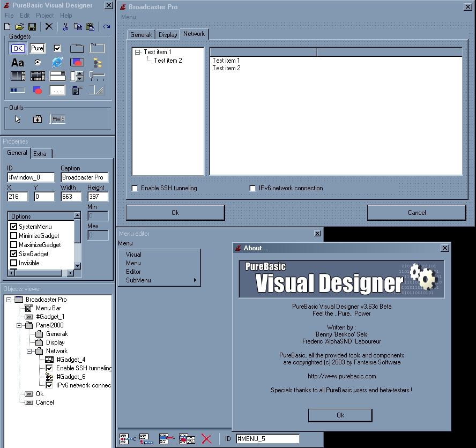Screen dimensions: 476x448
Task: Select the arrow pointer tool in Outils
Action: tap(18, 120)
